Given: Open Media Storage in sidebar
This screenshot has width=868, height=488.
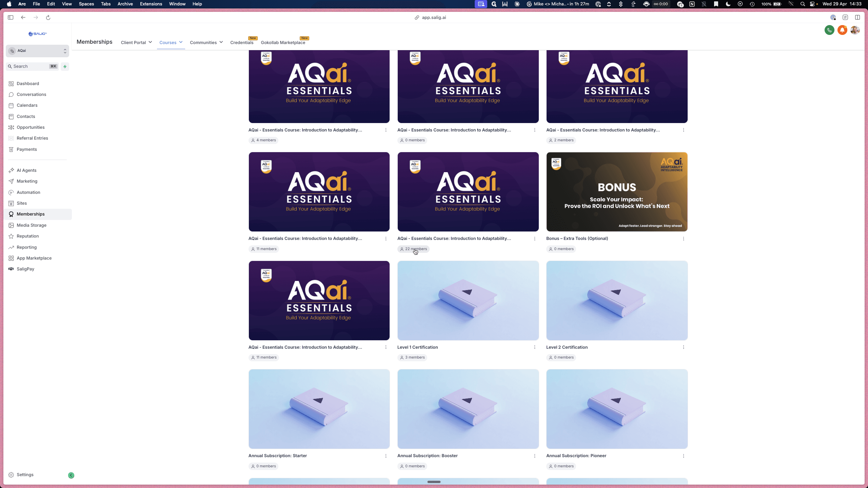Looking at the screenshot, I should click(32, 225).
